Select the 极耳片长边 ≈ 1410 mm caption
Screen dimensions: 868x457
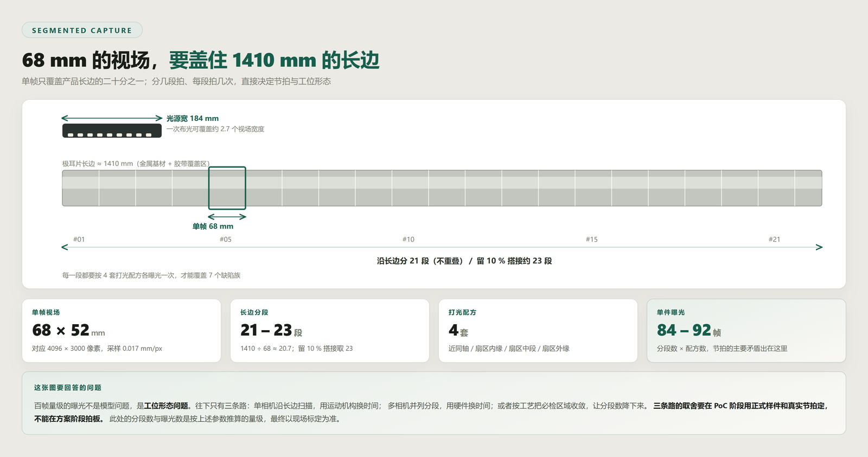[x=136, y=164]
